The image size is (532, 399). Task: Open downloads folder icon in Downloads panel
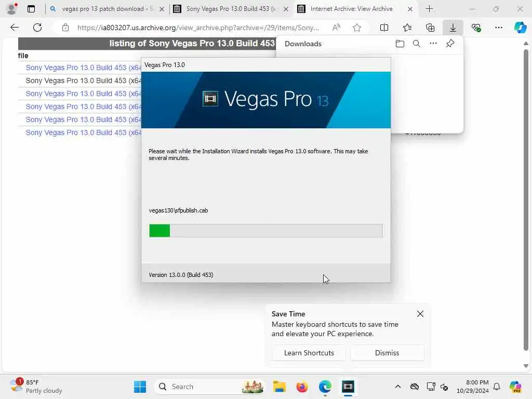[400, 44]
